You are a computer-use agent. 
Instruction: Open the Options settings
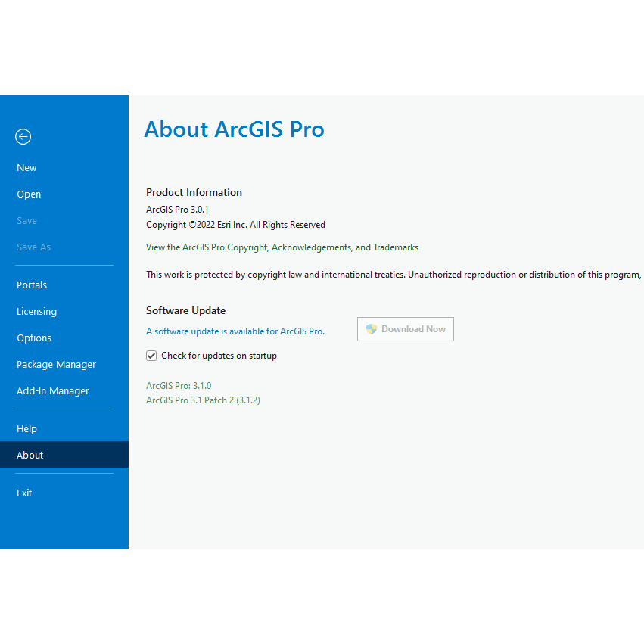34,338
